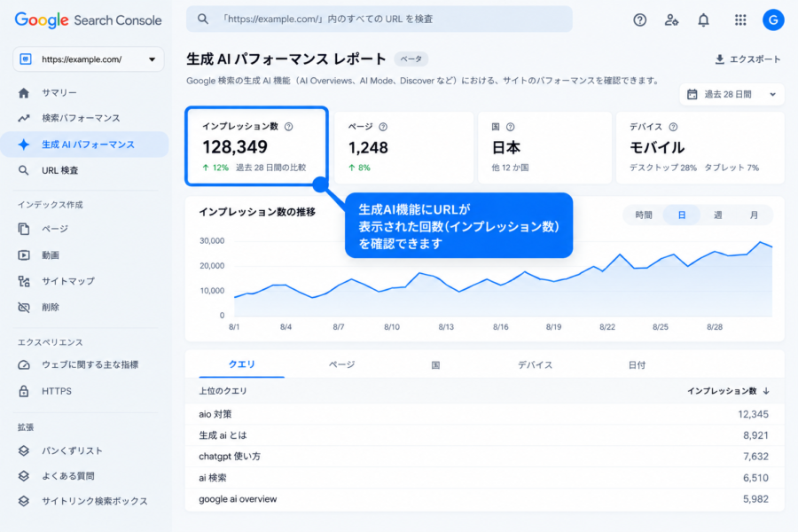Click the search magnifier icon in URL bar
Screen dimensions: 798x532
[202, 19]
